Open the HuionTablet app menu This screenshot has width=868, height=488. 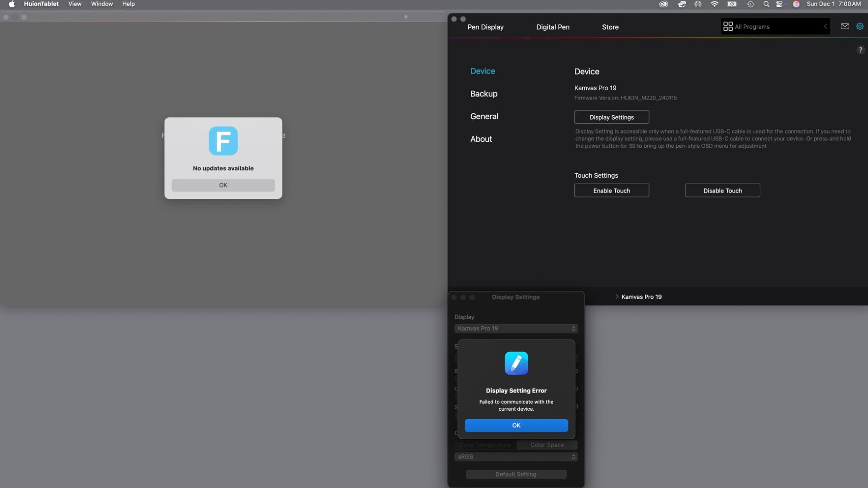pos(41,4)
